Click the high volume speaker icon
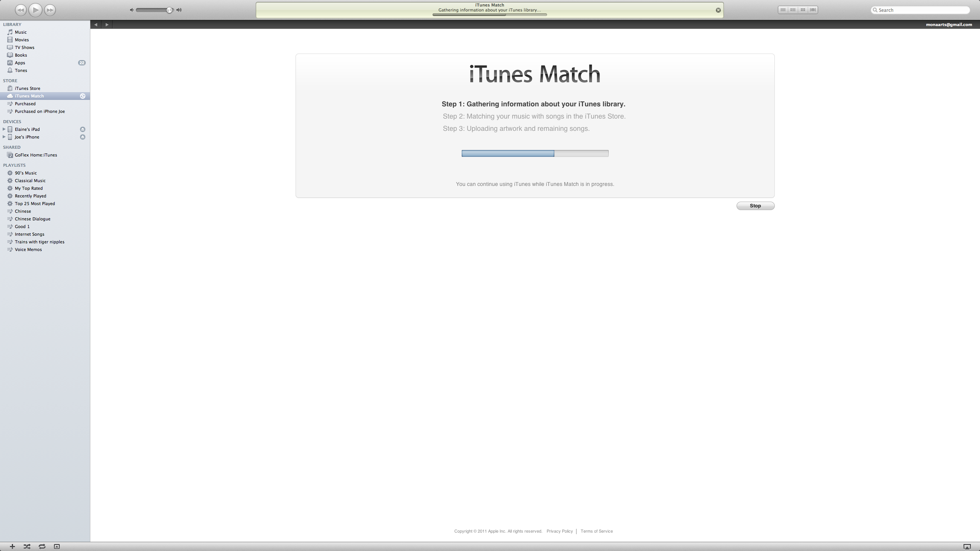Screen dimensions: 980x551 tap(179, 10)
